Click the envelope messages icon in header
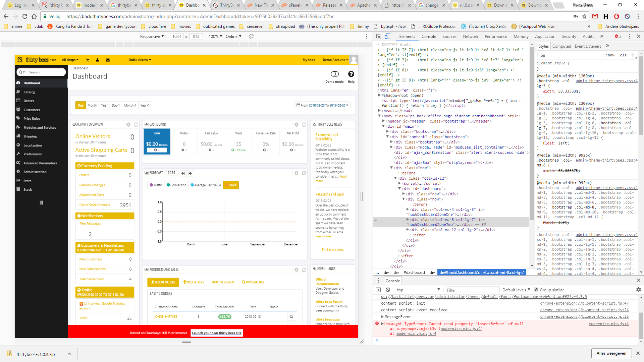This screenshot has width=644, height=362. (108, 60)
